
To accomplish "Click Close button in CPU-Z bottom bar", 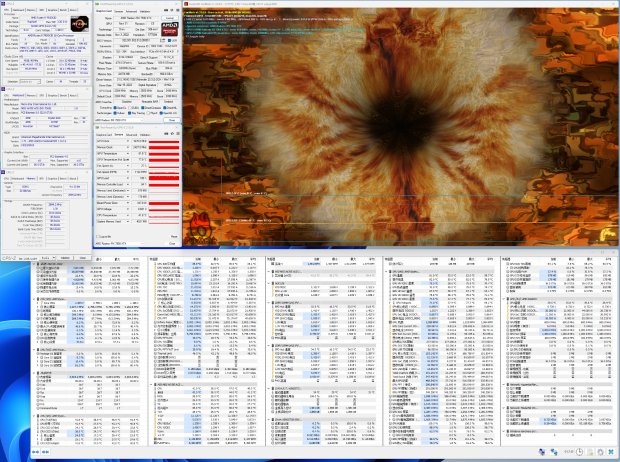I will pos(83,258).
